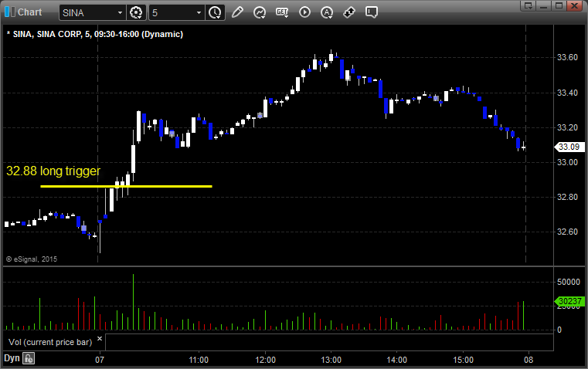Image resolution: width=588 pixels, height=369 pixels.
Task: Select the pencil drawing tools icon
Action: (237, 12)
